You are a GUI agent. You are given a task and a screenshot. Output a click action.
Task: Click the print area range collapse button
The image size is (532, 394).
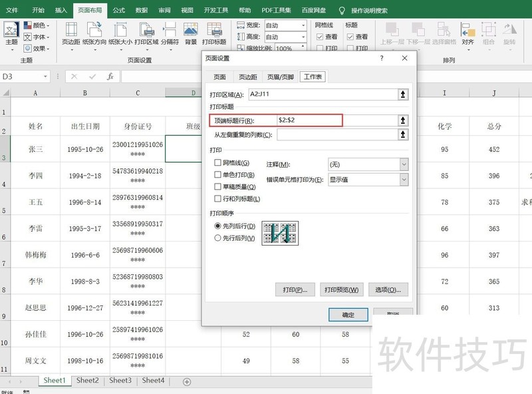tap(403, 95)
